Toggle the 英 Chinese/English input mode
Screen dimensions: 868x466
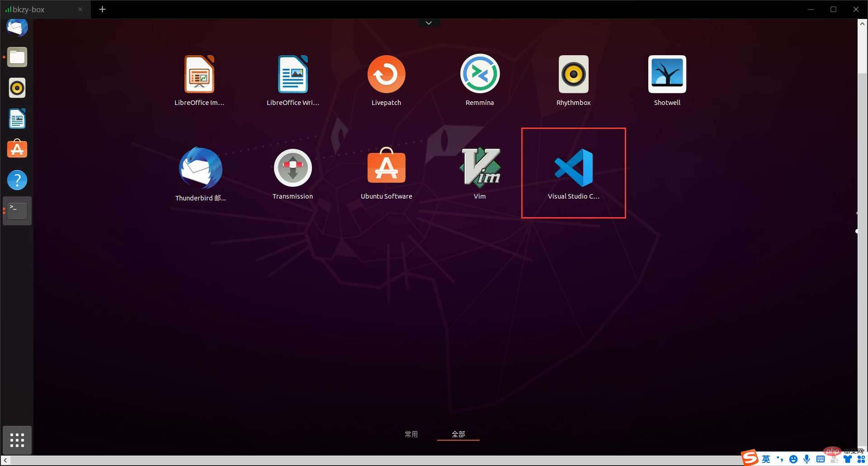pyautogui.click(x=766, y=459)
